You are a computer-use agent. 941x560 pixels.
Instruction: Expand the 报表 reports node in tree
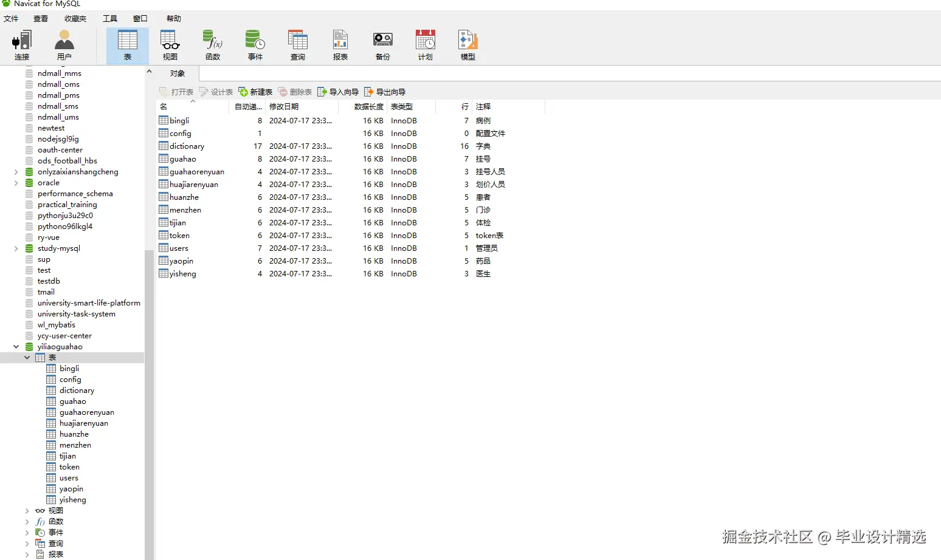click(x=27, y=555)
